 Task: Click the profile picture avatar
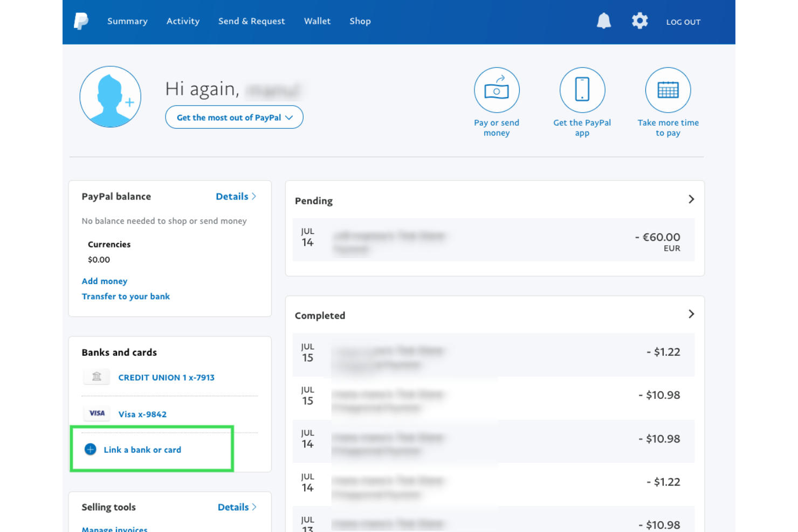point(110,97)
